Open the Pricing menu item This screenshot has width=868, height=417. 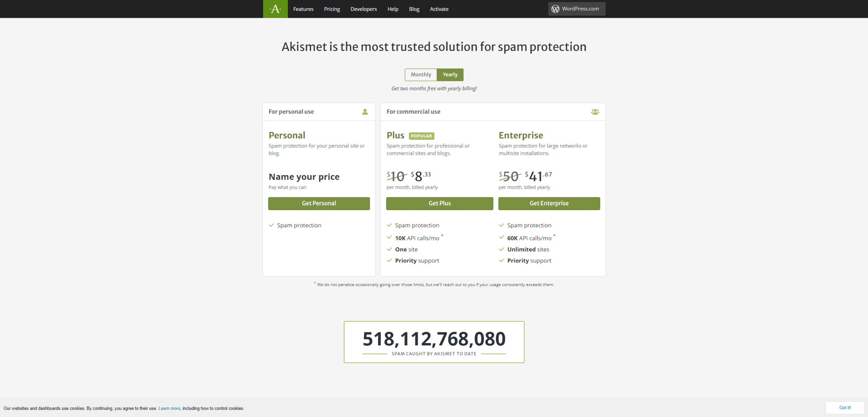332,9
